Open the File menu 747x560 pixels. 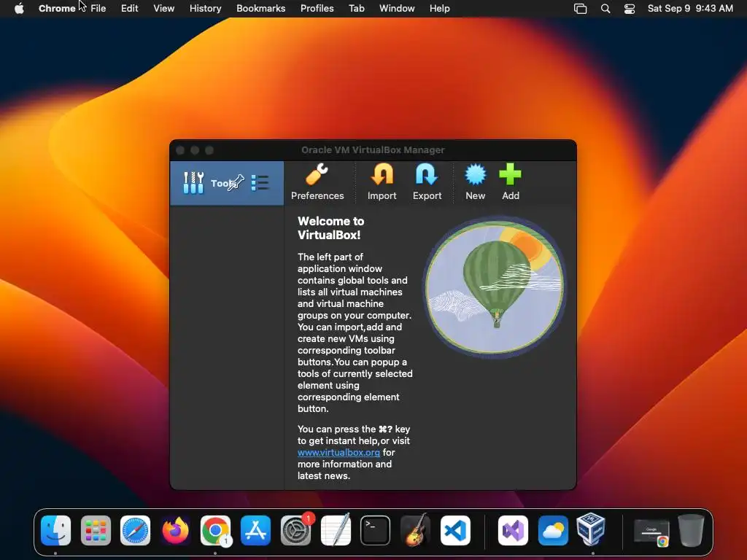[x=98, y=8]
